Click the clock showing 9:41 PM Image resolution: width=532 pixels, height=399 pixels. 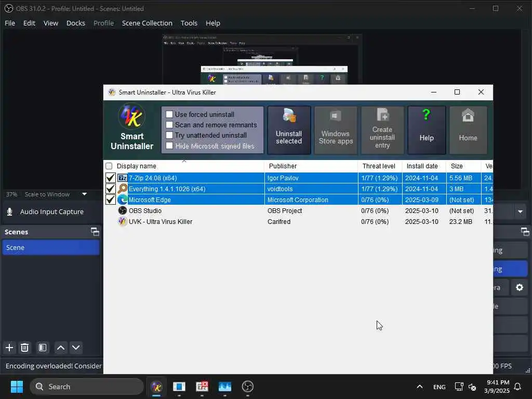coord(497,387)
